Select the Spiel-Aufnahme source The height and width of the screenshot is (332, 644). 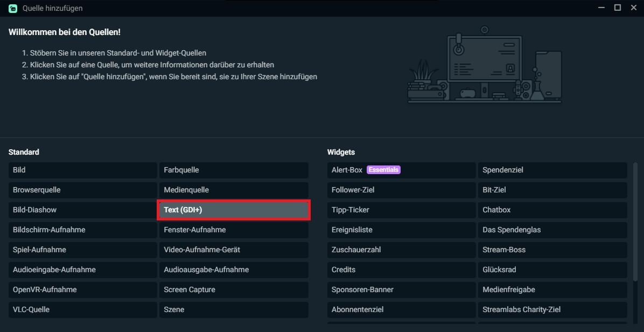[x=82, y=250]
